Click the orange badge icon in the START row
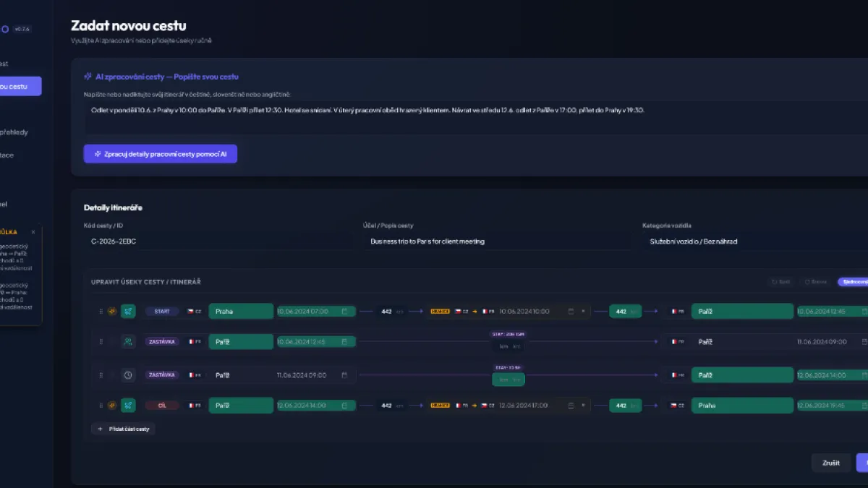 (x=111, y=312)
